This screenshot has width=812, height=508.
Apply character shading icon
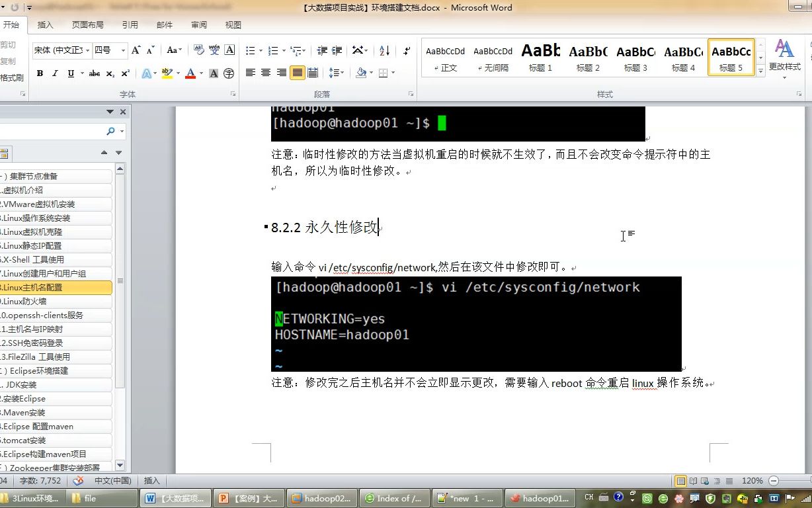214,73
